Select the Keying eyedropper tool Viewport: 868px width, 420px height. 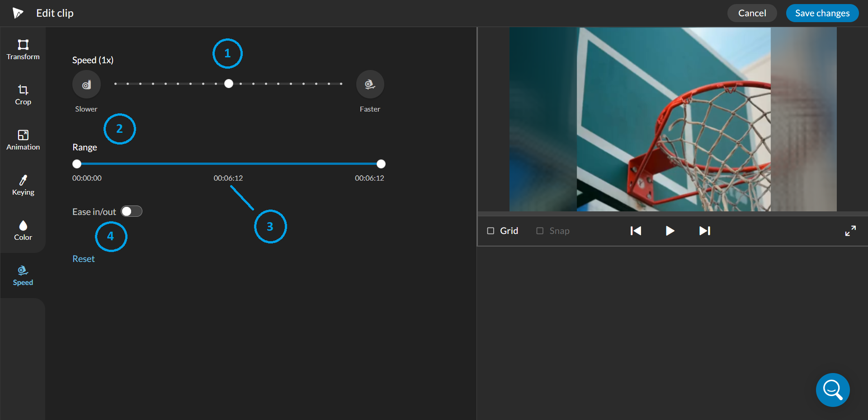[x=23, y=185]
